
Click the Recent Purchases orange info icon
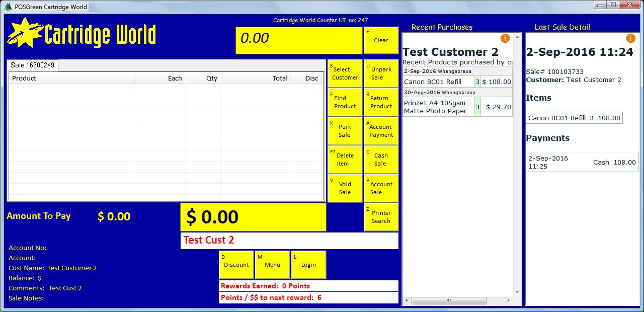(x=505, y=39)
